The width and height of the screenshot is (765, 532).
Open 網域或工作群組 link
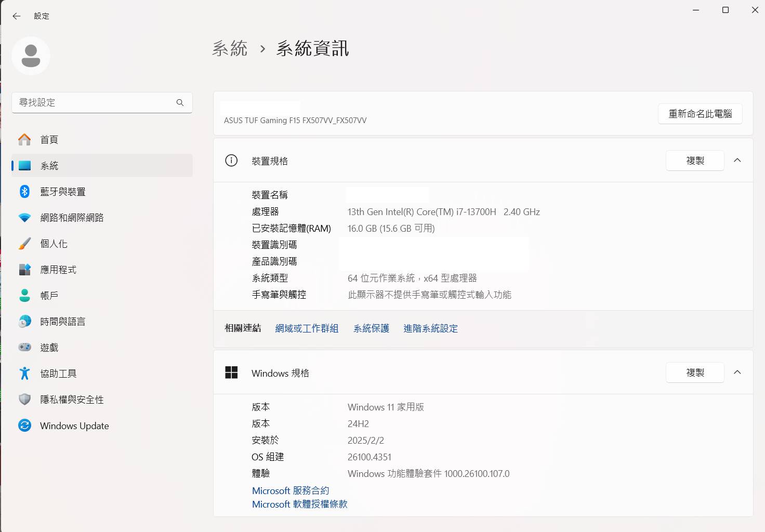307,328
